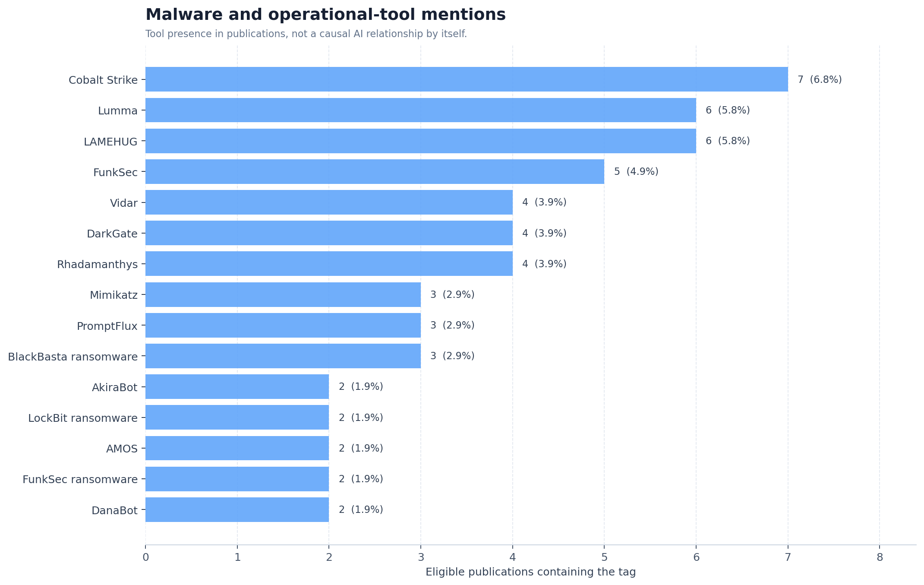Click the '7 (6.8%)' value label
924x585 pixels.
point(820,79)
